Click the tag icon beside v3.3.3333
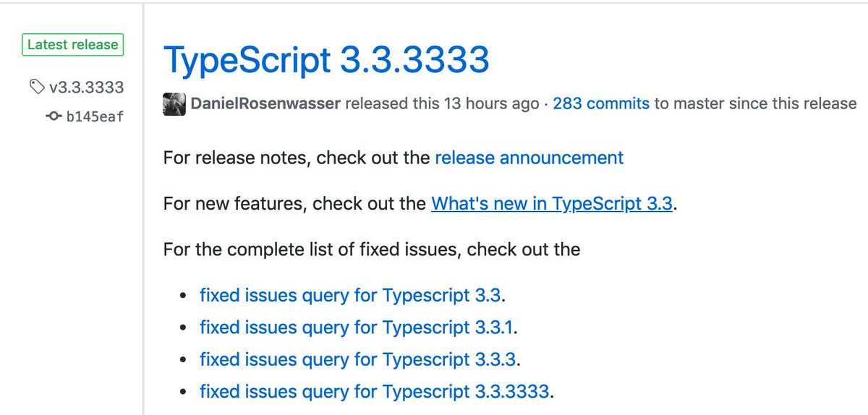 click(x=37, y=87)
